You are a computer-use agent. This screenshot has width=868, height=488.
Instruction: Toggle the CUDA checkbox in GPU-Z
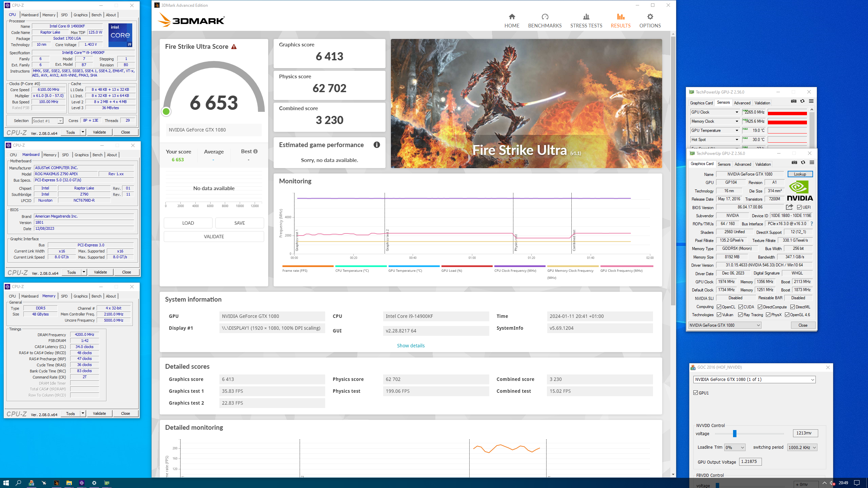[x=741, y=307]
